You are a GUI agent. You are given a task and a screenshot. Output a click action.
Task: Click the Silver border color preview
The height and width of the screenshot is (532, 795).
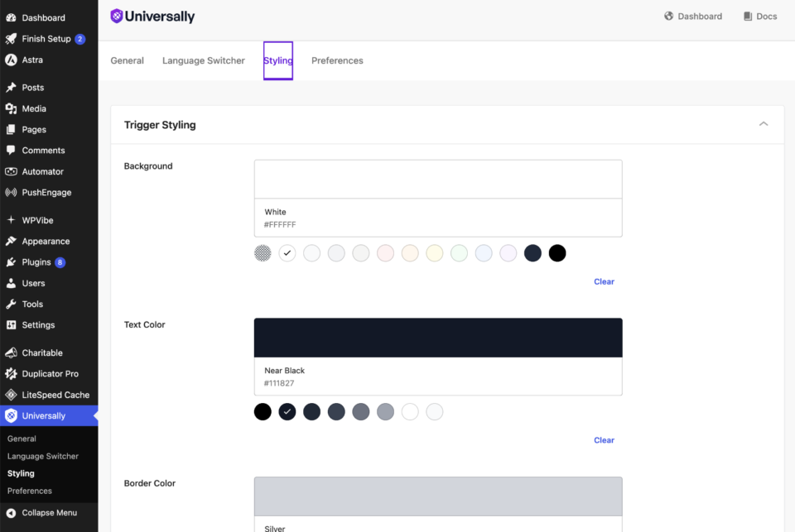(x=438, y=496)
